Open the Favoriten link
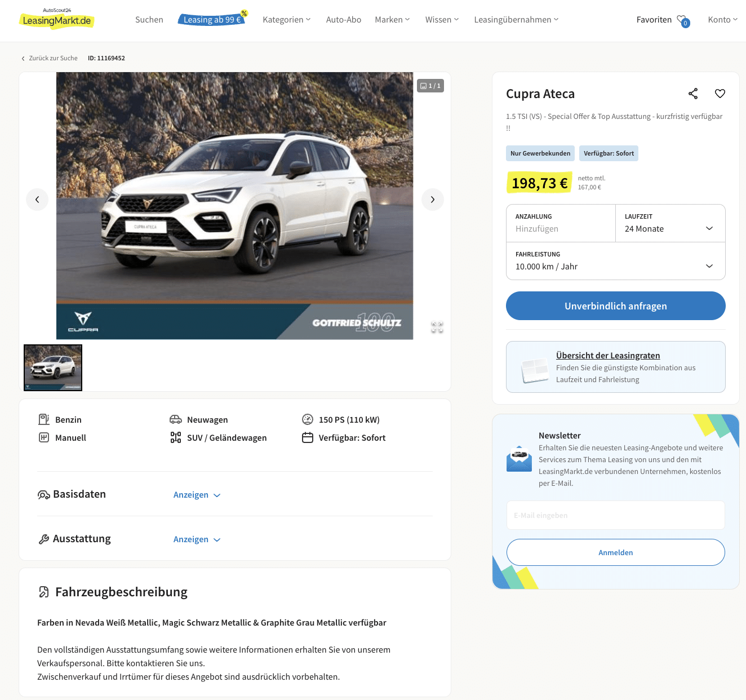Viewport: 746px width, 700px height. 654,20
